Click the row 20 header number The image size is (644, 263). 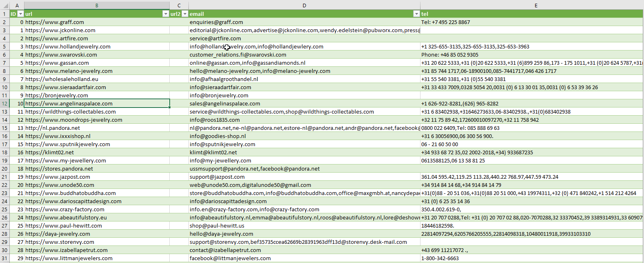point(5,169)
